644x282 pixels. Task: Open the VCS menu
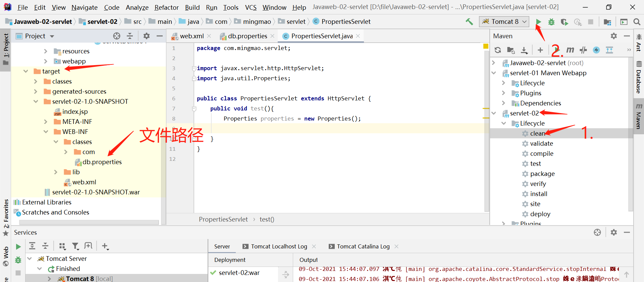click(x=251, y=7)
